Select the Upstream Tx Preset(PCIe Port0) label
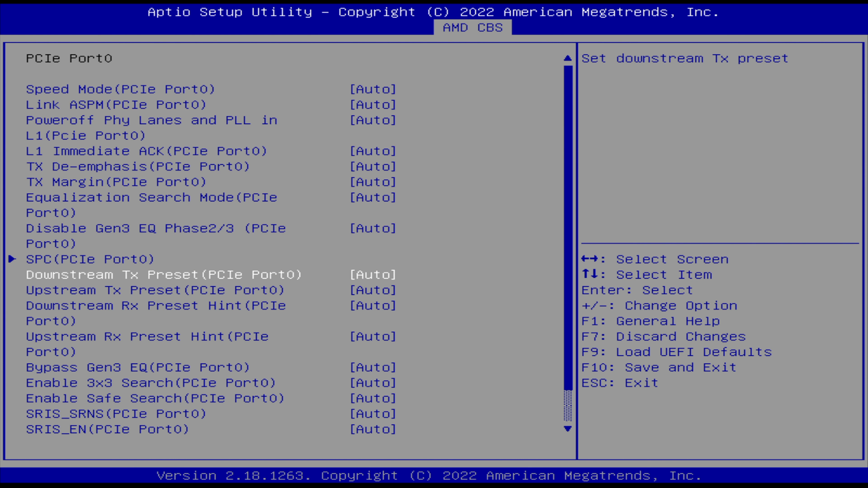Image resolution: width=868 pixels, height=488 pixels. click(155, 290)
